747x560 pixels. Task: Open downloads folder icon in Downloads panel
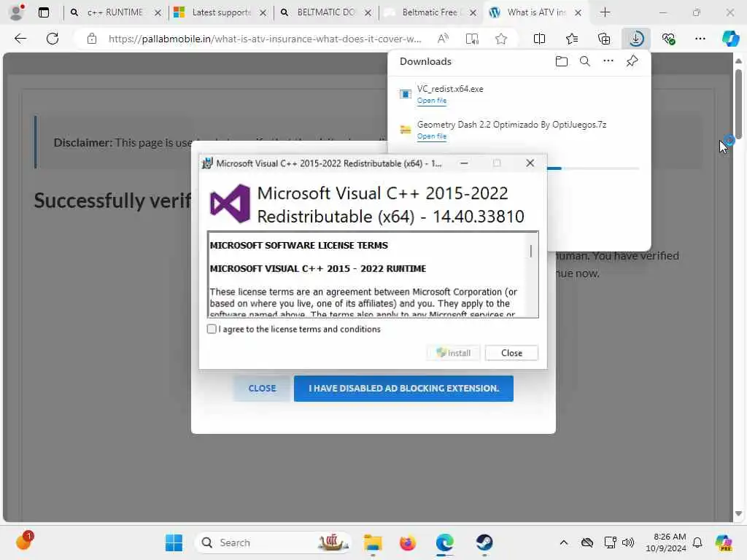pos(561,61)
